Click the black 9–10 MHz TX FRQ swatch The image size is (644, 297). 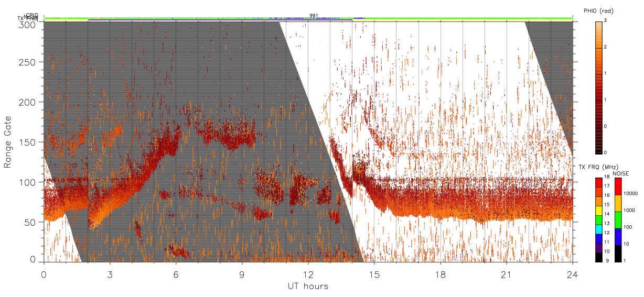pyautogui.click(x=599, y=257)
